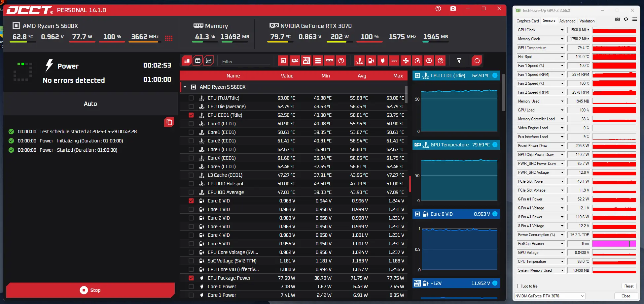The width and height of the screenshot is (644, 304).
Task: Open the GPU Clock sensor dropdown in GPU-Z
Action: tap(562, 30)
